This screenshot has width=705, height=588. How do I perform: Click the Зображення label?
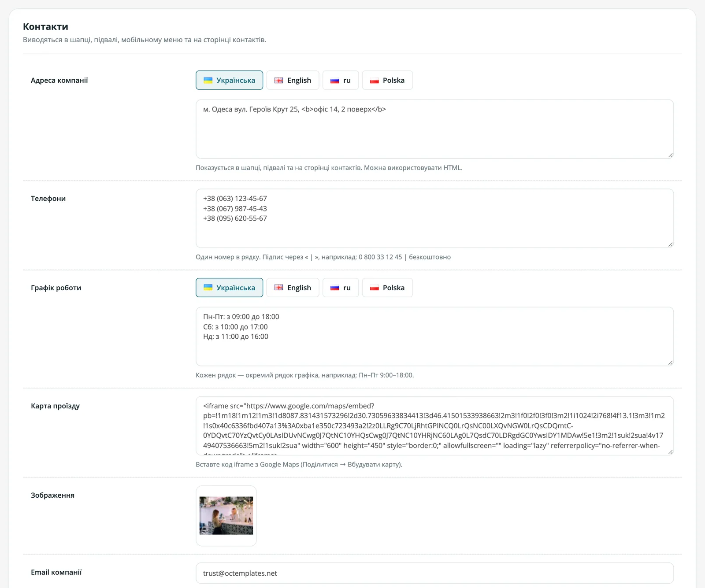[x=52, y=495]
